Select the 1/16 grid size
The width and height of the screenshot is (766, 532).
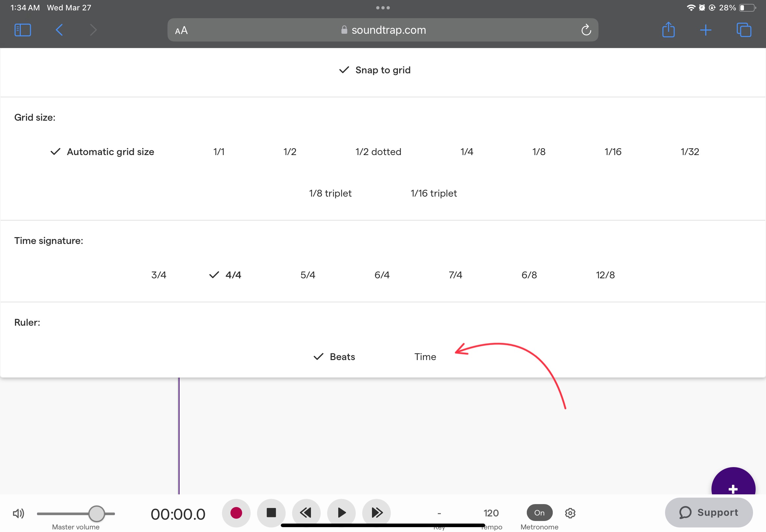(x=612, y=152)
